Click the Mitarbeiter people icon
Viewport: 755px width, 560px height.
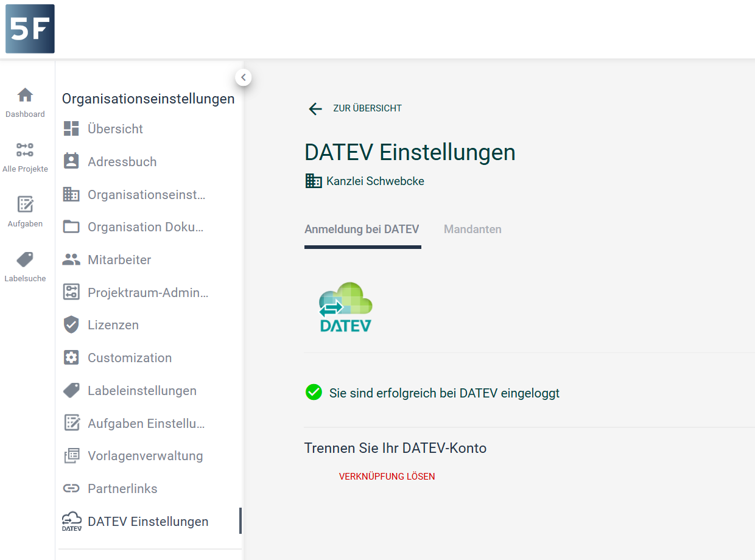click(71, 259)
